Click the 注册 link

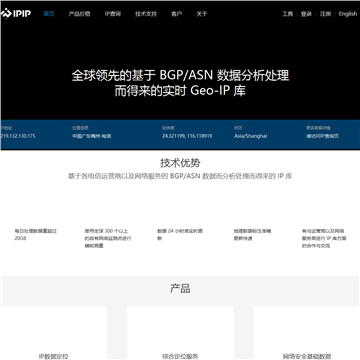click(325, 14)
